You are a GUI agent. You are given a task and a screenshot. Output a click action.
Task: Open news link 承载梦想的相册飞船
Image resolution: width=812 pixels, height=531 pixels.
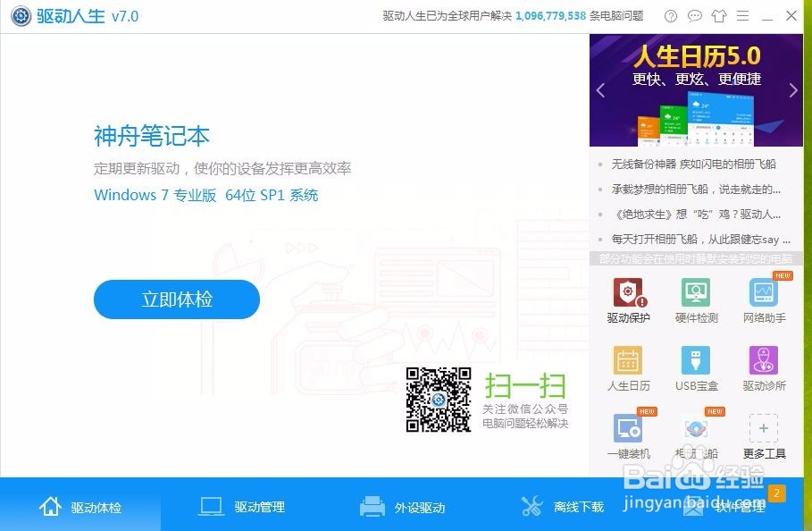click(696, 190)
